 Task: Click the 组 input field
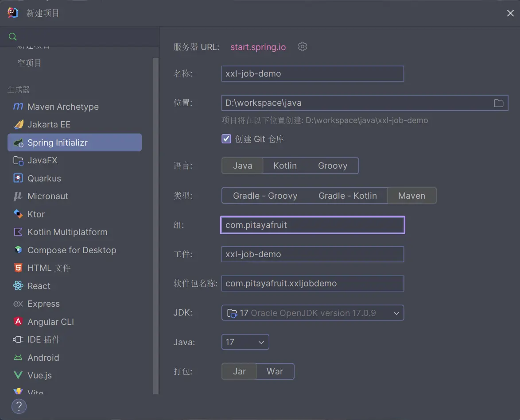click(312, 225)
